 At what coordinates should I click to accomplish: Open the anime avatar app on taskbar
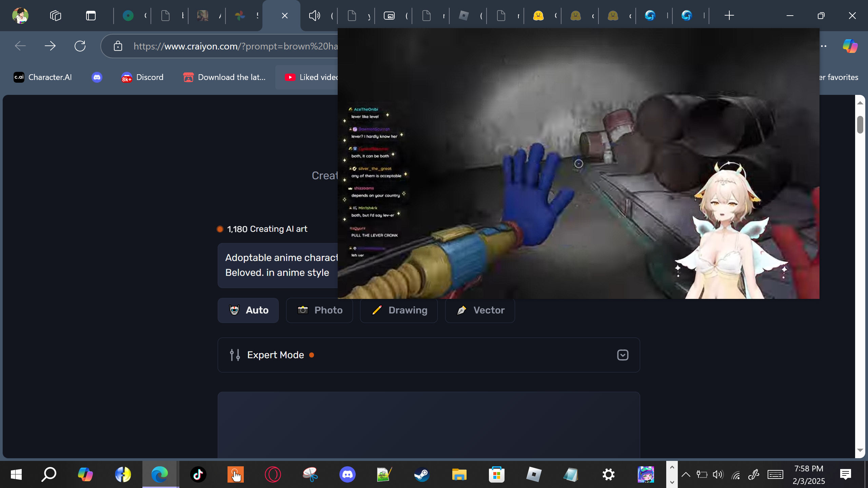[646, 474]
